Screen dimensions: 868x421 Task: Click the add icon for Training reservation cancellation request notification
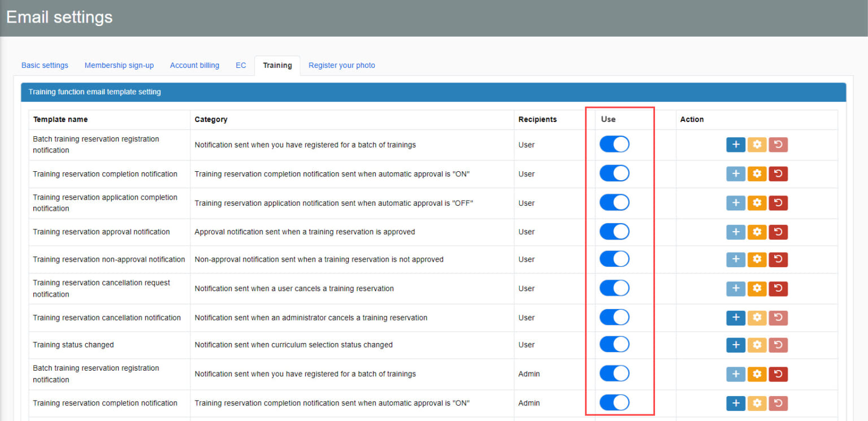point(735,288)
